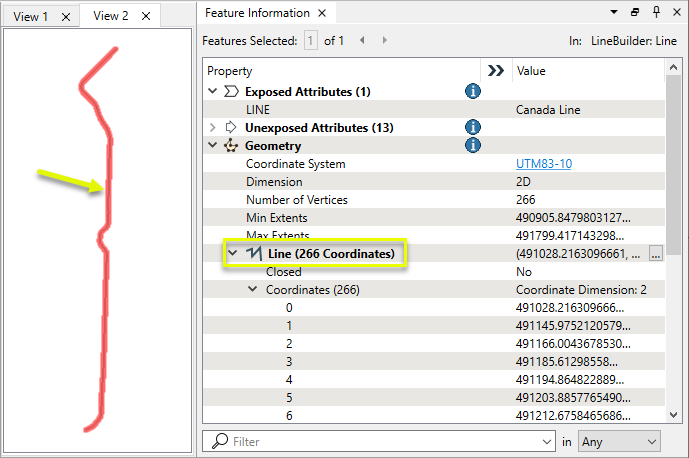Float the Feature Information panel window

tap(635, 12)
